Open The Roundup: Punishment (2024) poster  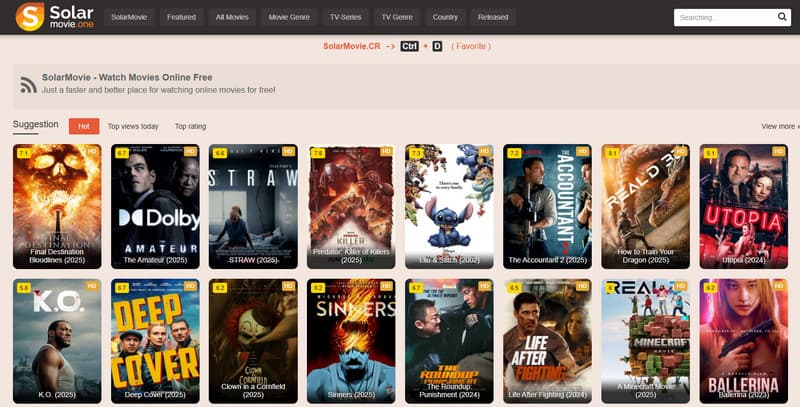449,341
